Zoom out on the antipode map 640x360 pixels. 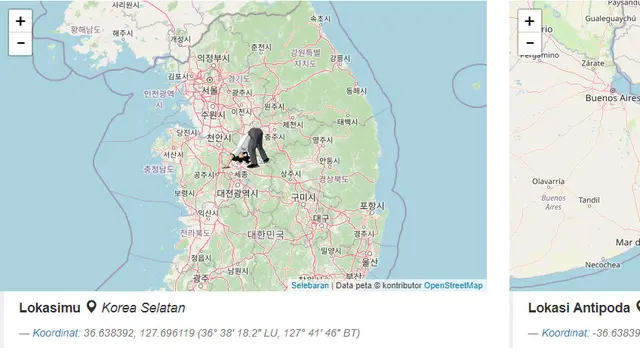tap(529, 43)
